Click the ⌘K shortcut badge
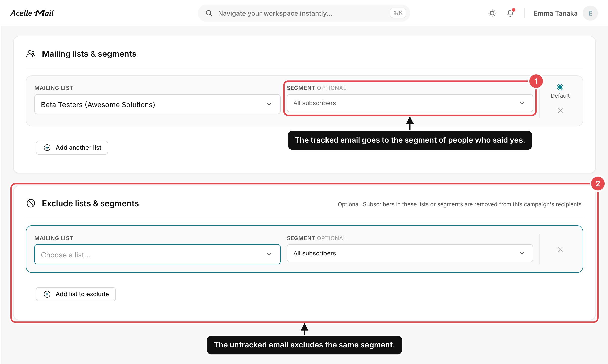Image resolution: width=608 pixels, height=364 pixels. (x=398, y=13)
